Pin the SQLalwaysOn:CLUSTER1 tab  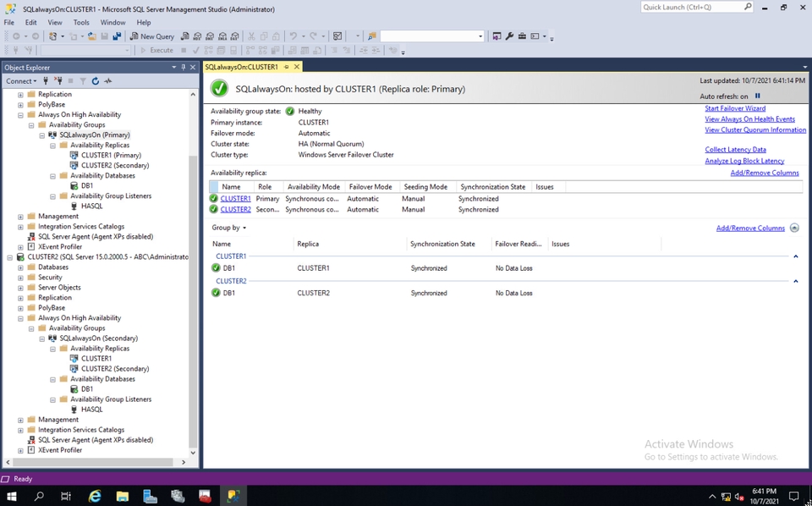coord(287,67)
